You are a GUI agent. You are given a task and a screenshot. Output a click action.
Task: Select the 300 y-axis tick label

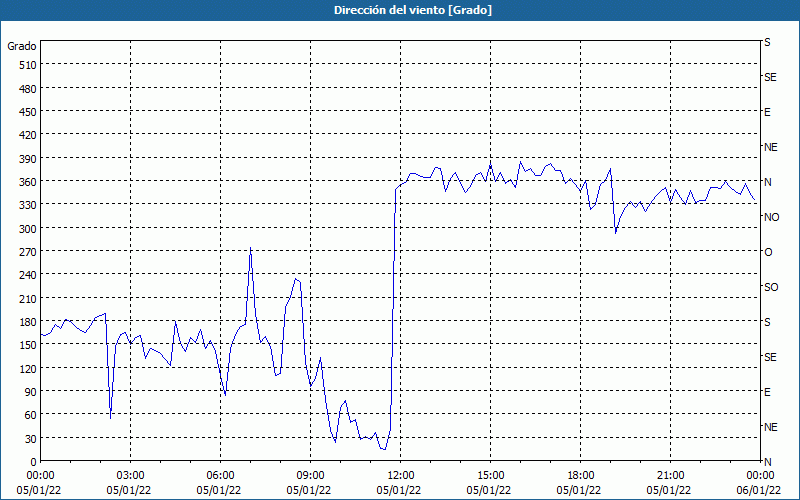click(x=28, y=229)
